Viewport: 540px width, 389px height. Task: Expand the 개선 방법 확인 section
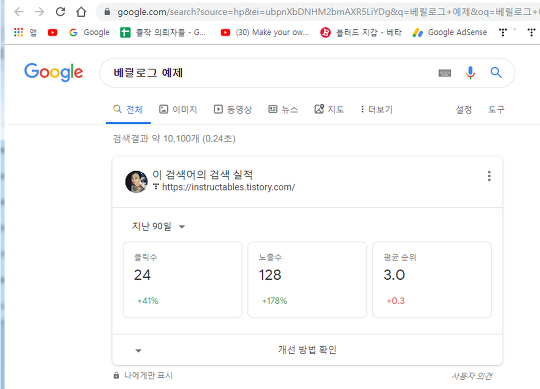pyautogui.click(x=307, y=350)
